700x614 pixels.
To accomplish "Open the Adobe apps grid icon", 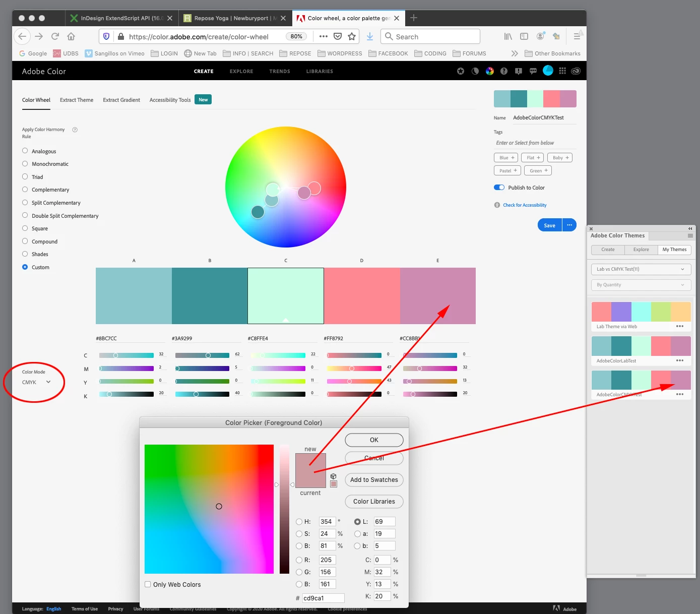I will tap(562, 71).
